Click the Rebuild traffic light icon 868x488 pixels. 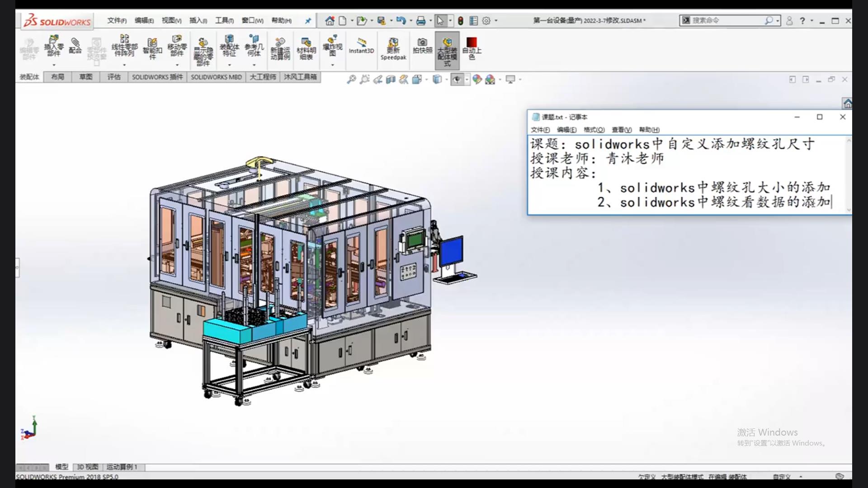(x=460, y=21)
